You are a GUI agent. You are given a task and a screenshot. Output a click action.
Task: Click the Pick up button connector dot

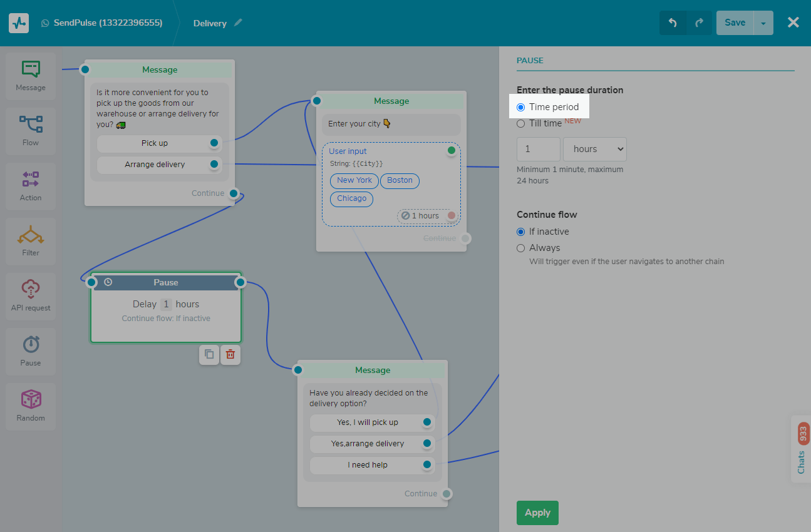(214, 143)
